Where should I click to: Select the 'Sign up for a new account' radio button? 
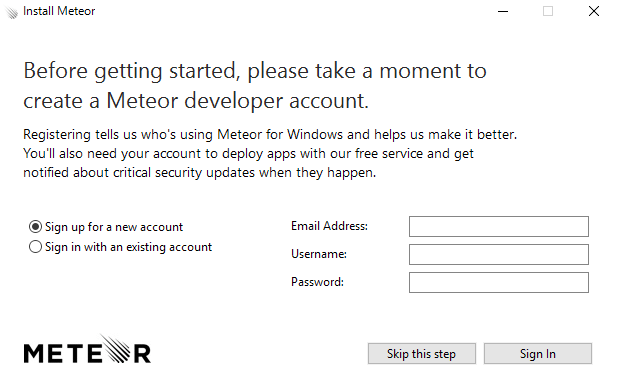tap(35, 226)
